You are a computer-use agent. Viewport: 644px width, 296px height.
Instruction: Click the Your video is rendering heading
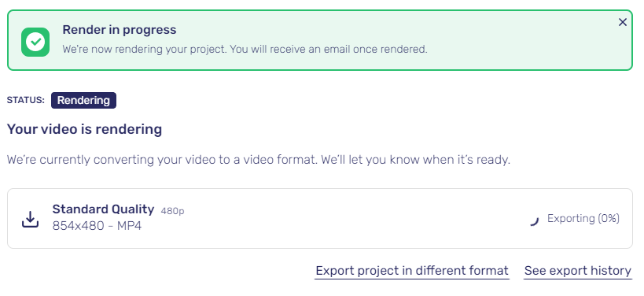pos(85,129)
